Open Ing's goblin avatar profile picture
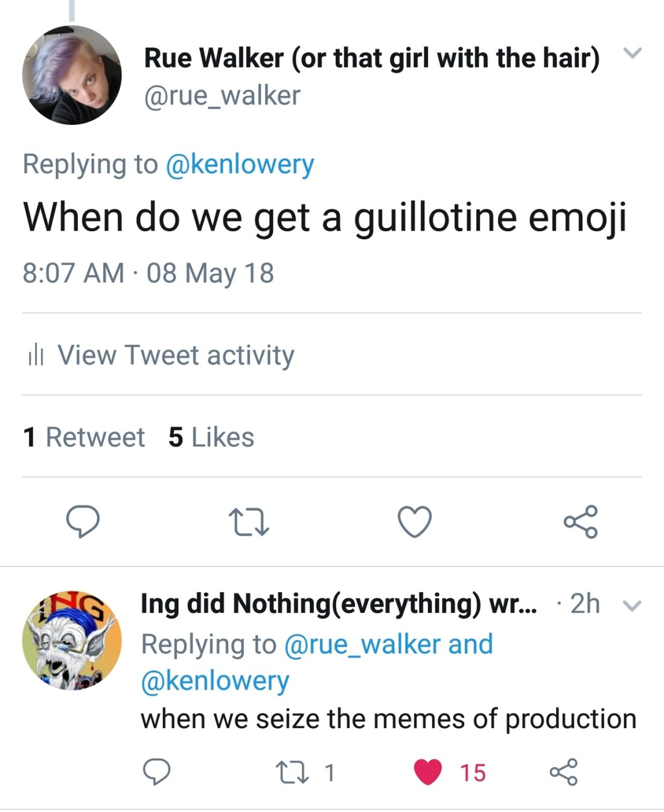 [x=72, y=640]
